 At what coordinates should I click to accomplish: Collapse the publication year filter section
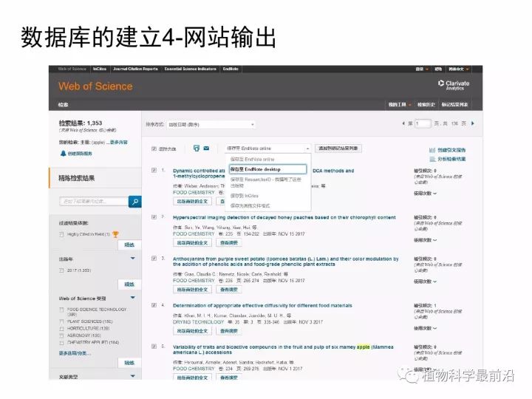click(133, 259)
